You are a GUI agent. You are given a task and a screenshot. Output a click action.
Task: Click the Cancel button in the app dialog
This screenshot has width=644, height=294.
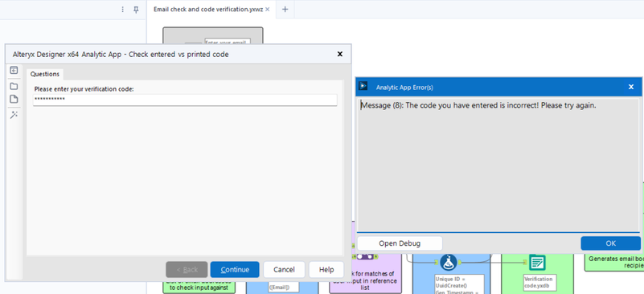click(285, 269)
